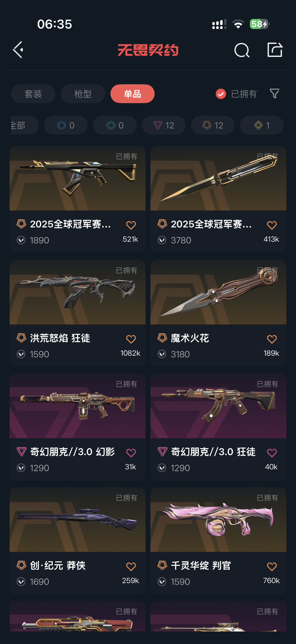Tap the share icon at top right
The image size is (296, 644).
coord(274,50)
